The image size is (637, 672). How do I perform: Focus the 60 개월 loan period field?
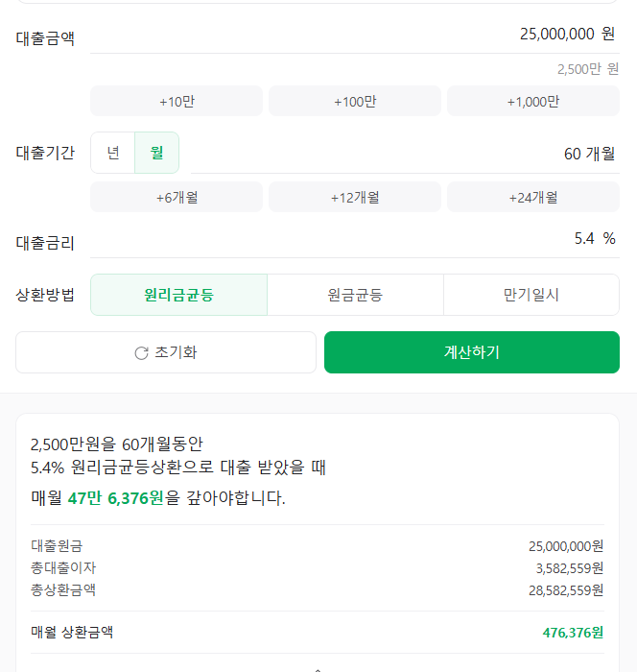405,154
